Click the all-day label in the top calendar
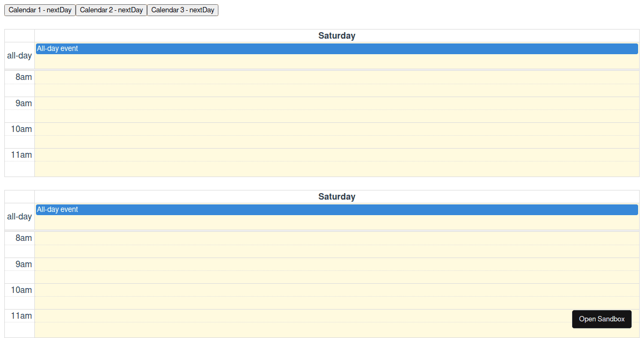This screenshot has height=338, width=644. [19, 55]
